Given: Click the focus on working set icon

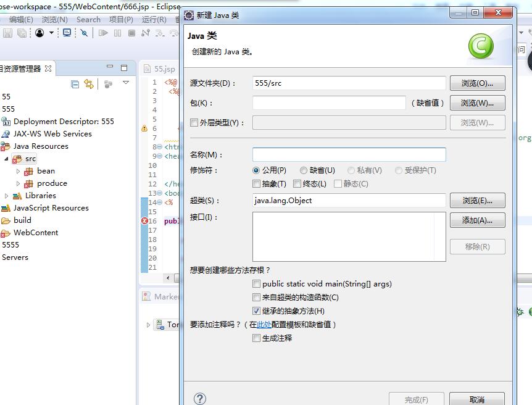Looking at the screenshot, I should point(108,84).
